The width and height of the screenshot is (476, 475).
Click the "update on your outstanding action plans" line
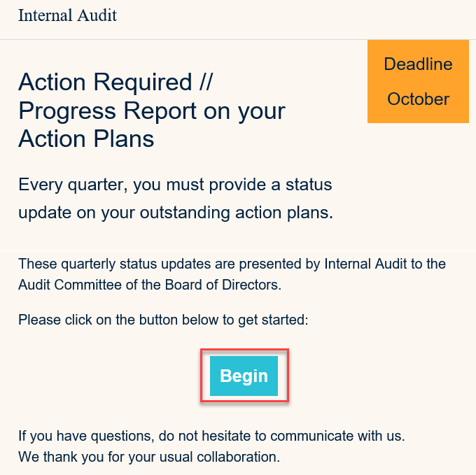175,213
